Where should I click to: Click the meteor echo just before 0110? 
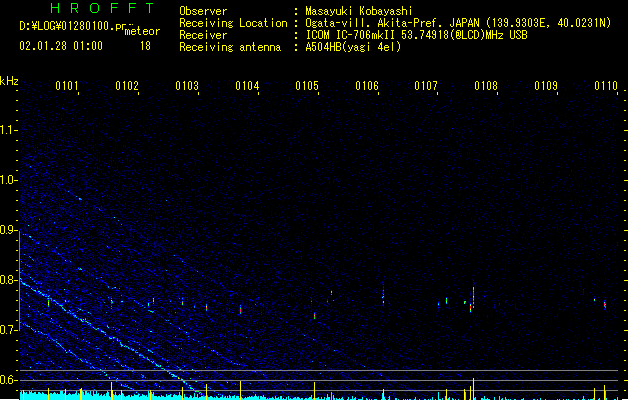pyautogui.click(x=605, y=305)
